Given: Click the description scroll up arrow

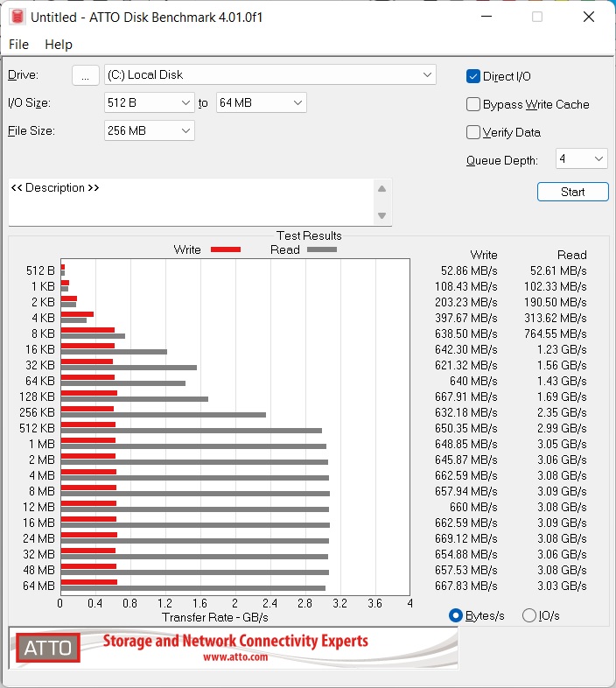Looking at the screenshot, I should (x=381, y=189).
